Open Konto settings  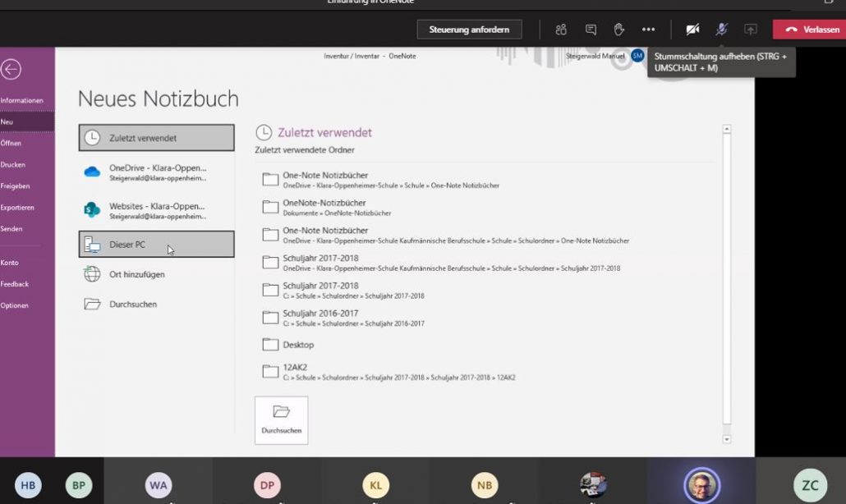27,263
